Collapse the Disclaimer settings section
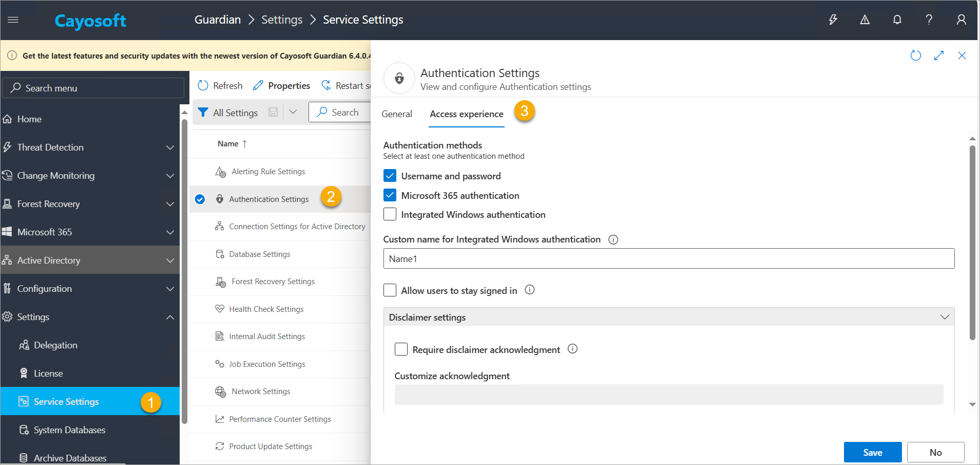980x465 pixels. (944, 317)
